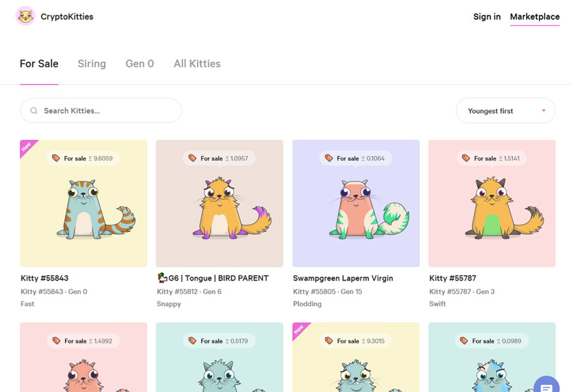This screenshot has height=392, width=571.
Task: Open the blue cat card priced 0.0989
Action: [492, 357]
